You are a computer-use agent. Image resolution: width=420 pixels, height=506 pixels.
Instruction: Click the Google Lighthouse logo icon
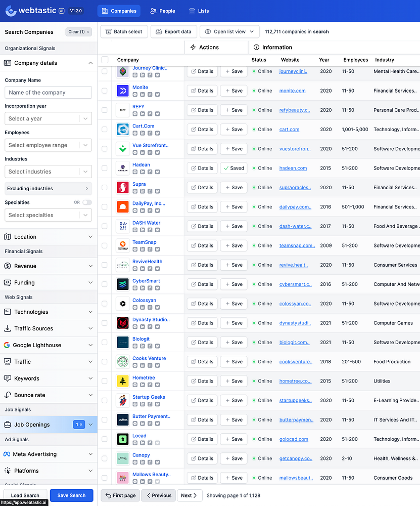tap(7, 345)
